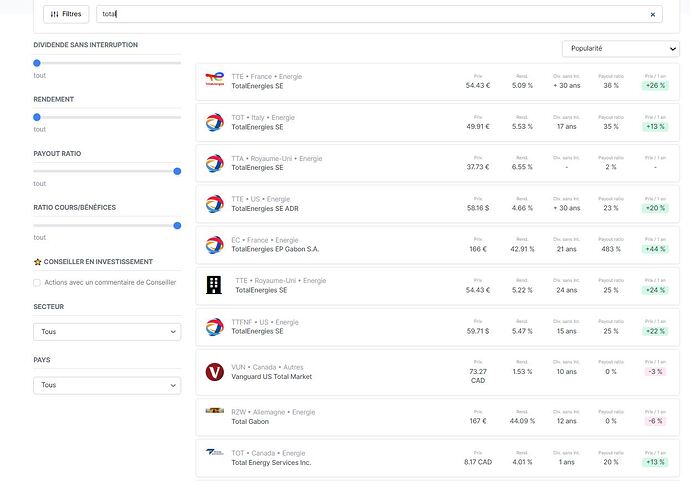This screenshot has width=690, height=481.
Task: Open the Pays 'Tous' dropdown
Action: click(107, 385)
